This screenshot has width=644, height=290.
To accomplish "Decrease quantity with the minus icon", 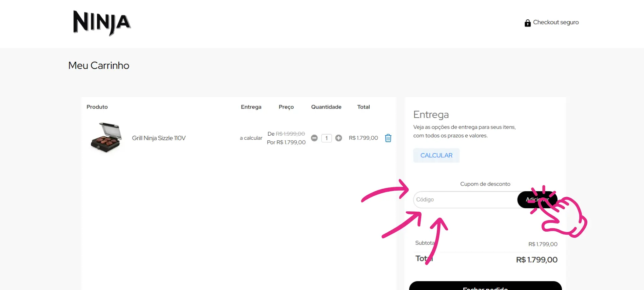I will pyautogui.click(x=314, y=138).
